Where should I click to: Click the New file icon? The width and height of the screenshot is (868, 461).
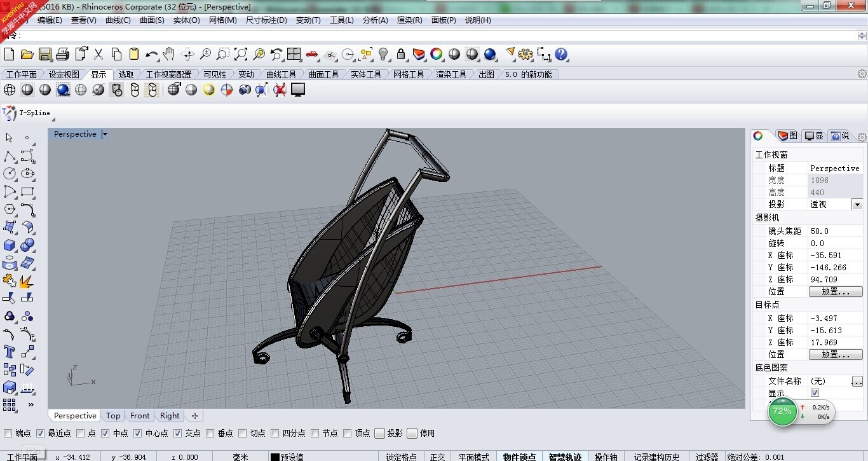(x=9, y=54)
